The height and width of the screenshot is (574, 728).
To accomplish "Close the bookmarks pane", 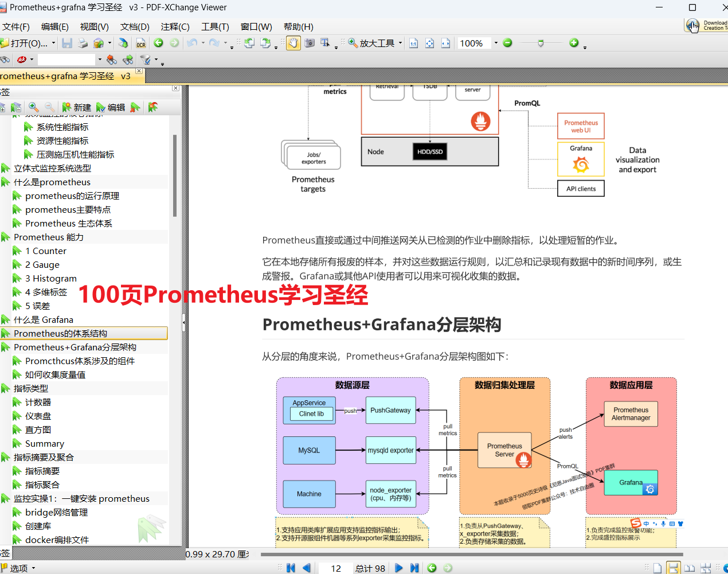I will tap(176, 88).
